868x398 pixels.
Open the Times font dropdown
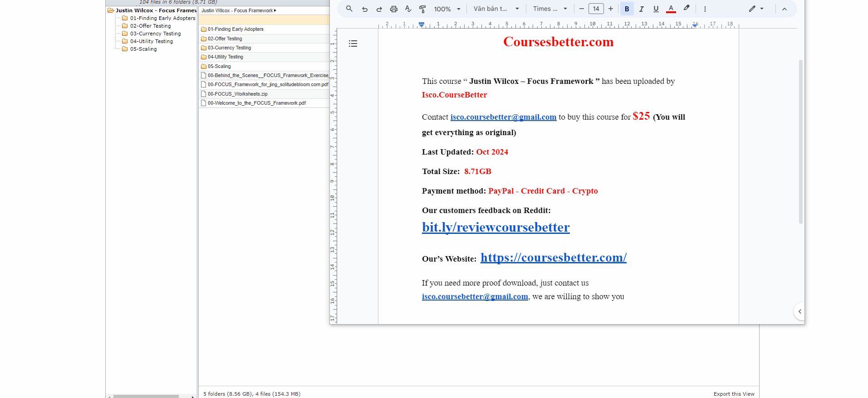[550, 9]
